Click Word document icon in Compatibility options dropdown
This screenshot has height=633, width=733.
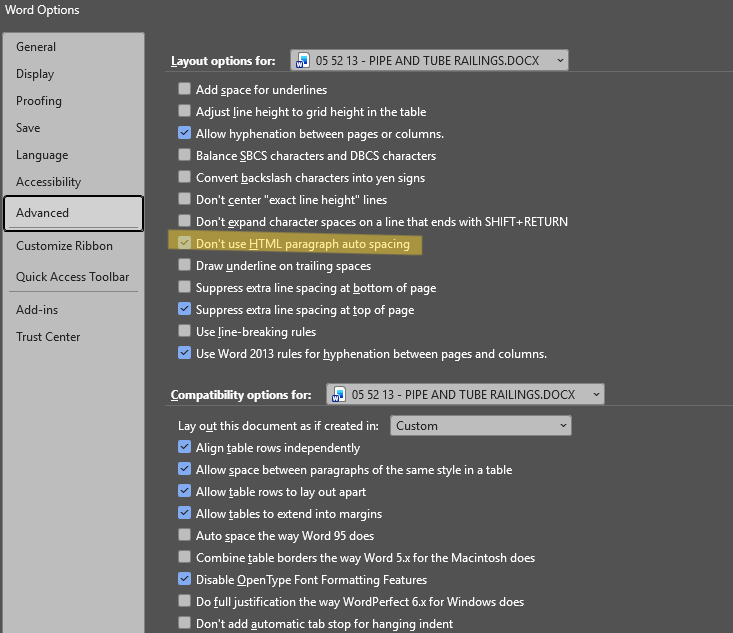click(x=338, y=394)
